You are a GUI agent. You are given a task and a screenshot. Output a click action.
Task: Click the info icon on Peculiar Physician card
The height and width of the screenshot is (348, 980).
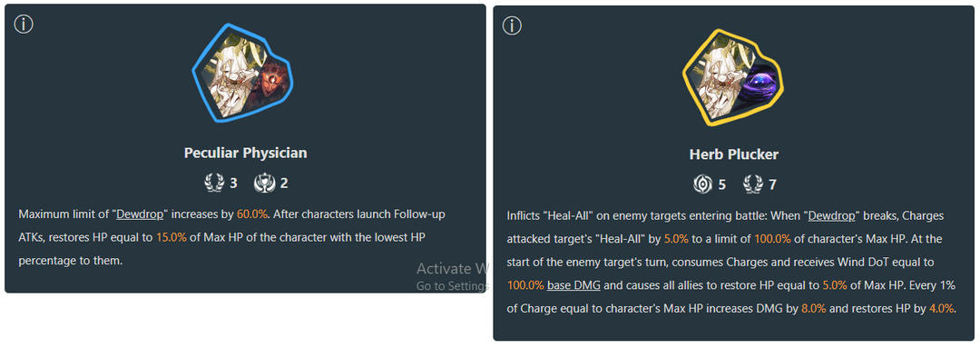tap(23, 25)
